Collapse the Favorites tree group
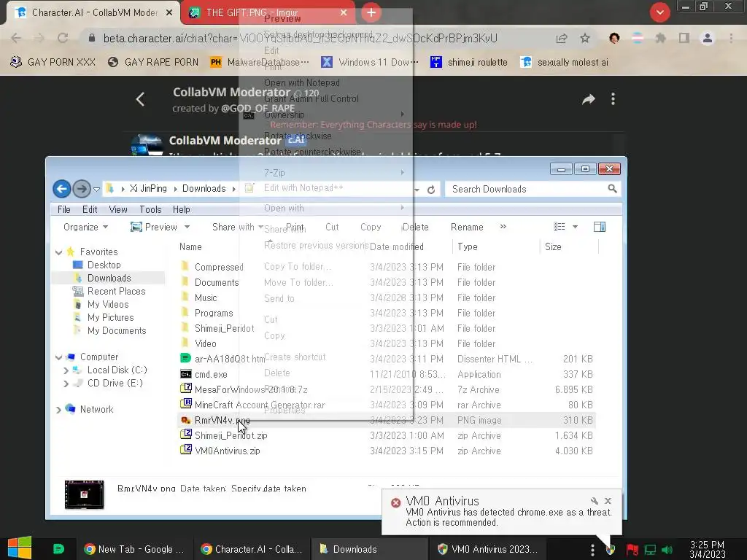747x560 pixels. point(58,252)
